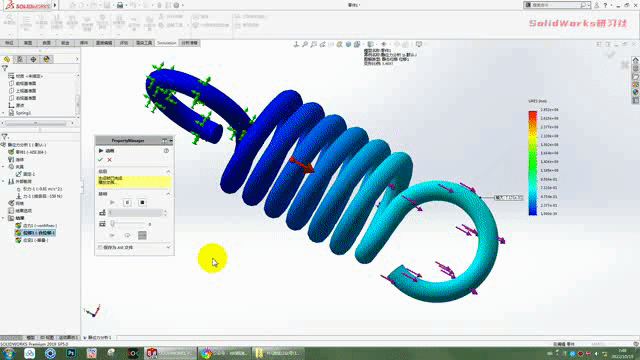Play the simulation animation
The width and height of the screenshot is (640, 360).
coord(112,202)
